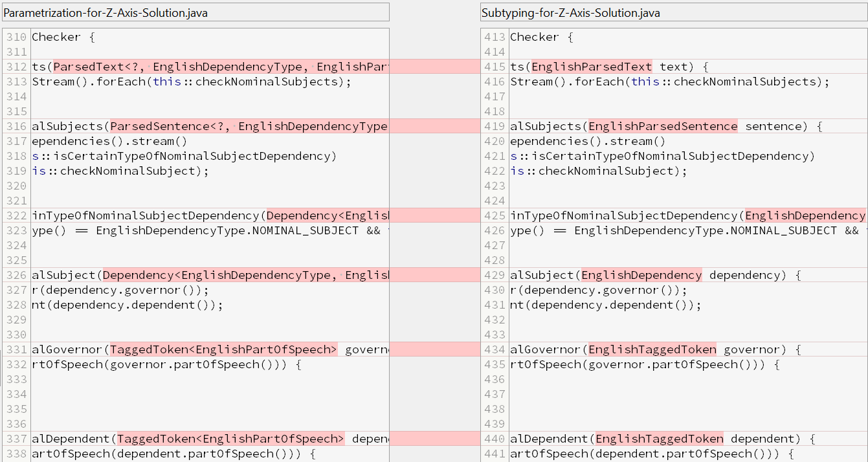Click line number 415 in right pane
This screenshot has width=868, height=462.
coord(495,67)
